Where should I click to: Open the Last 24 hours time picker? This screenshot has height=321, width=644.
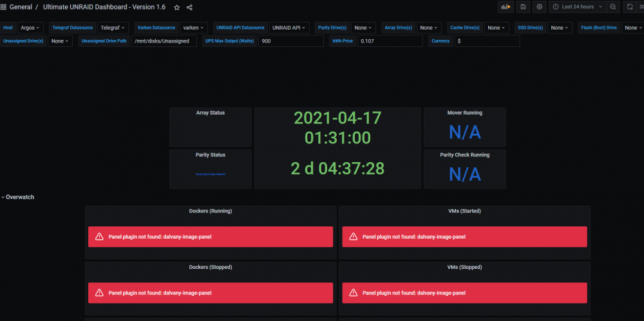[x=578, y=7]
